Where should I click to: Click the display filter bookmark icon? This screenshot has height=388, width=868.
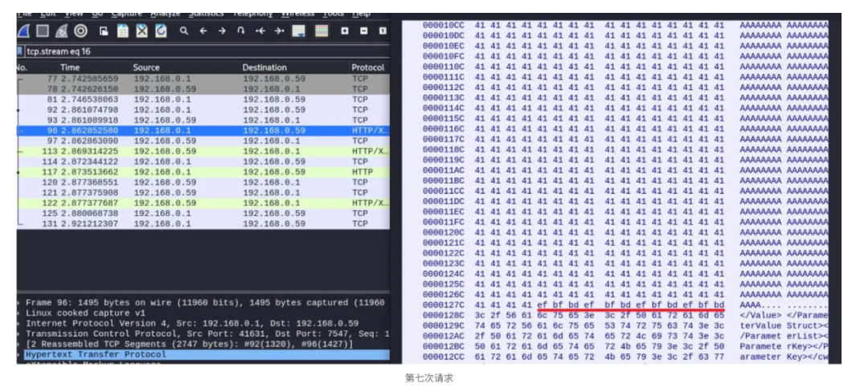pyautogui.click(x=20, y=51)
